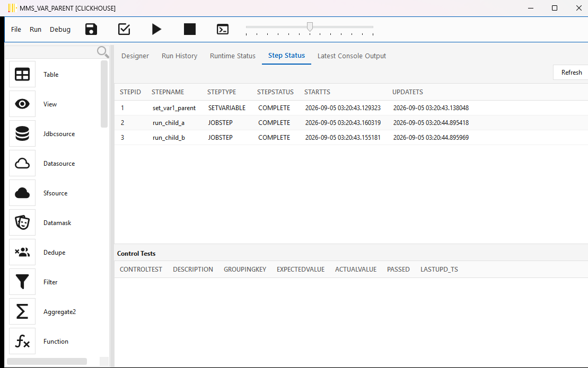Click the SETVARIABLE step type cell
The height and width of the screenshot is (368, 588).
click(x=227, y=108)
